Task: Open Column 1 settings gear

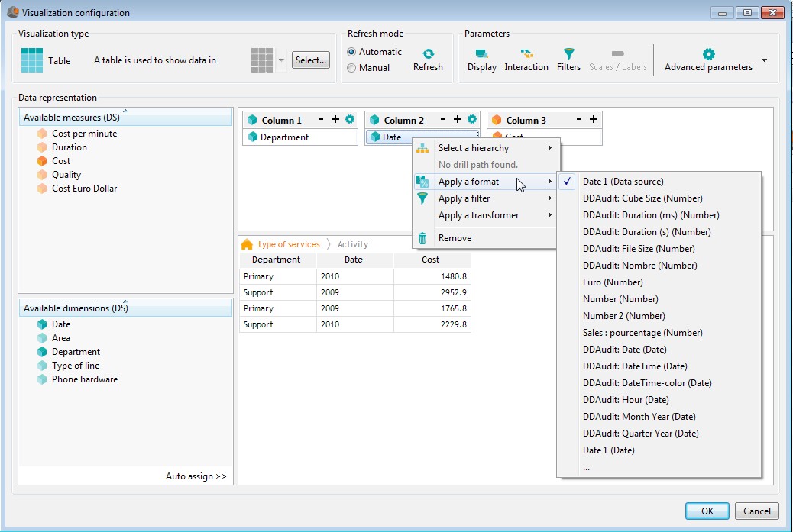Action: [350, 119]
